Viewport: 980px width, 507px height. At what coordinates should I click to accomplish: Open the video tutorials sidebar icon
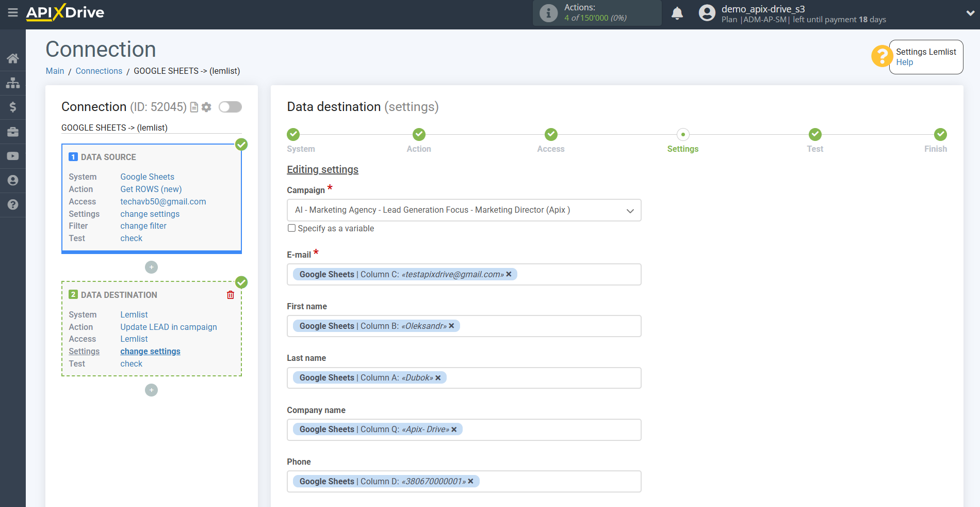[x=13, y=156]
